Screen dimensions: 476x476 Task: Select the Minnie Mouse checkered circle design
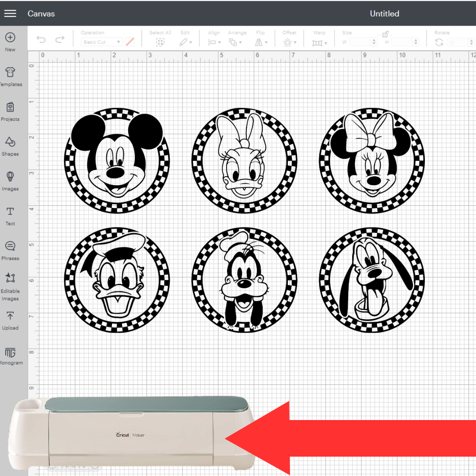372,160
